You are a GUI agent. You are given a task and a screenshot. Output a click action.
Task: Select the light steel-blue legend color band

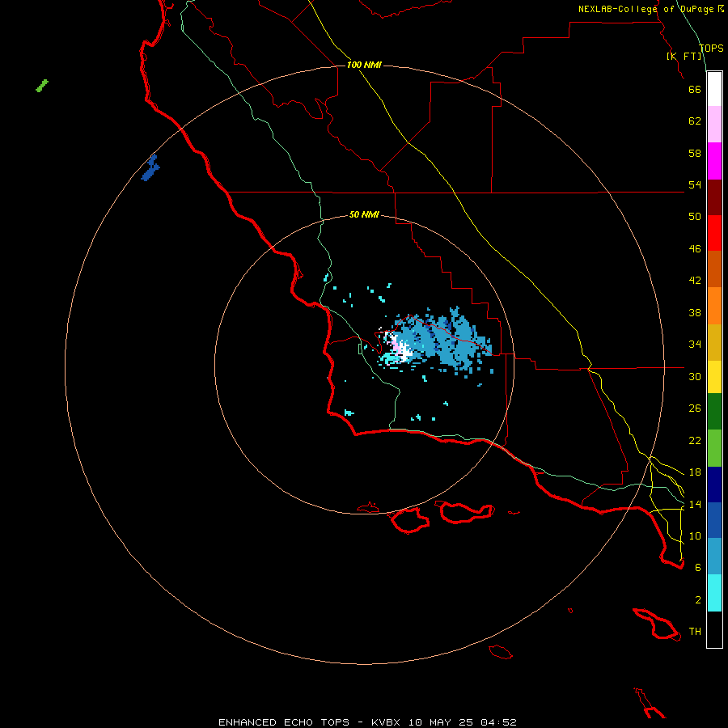pos(714,556)
